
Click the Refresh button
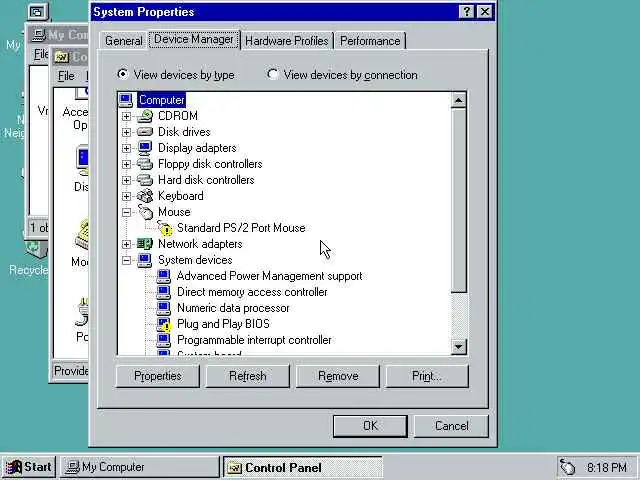(248, 376)
